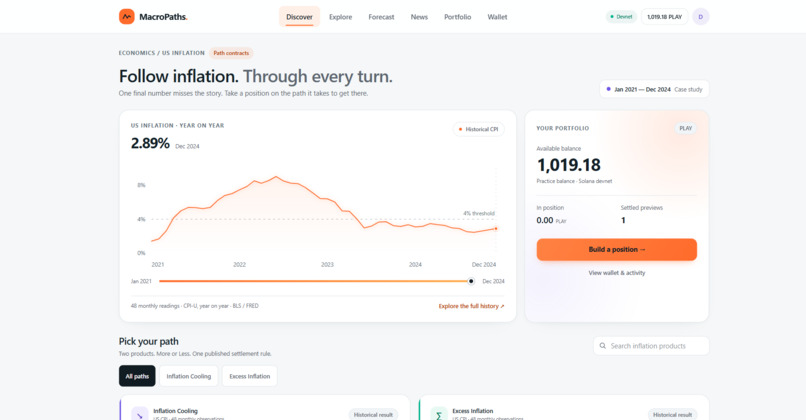Select the Excess Inflation filter
The image size is (806, 420).
pos(249,376)
